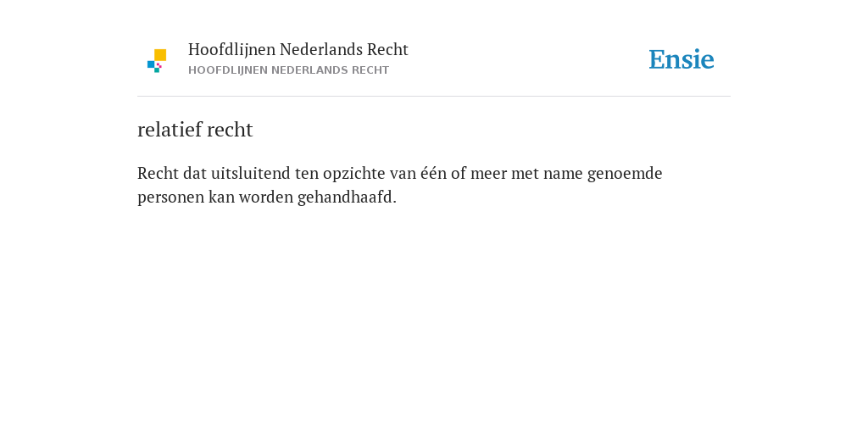Select the uppercase HOOFDLIJNEN NEDERLANDS RECHT subtitle

288,70
